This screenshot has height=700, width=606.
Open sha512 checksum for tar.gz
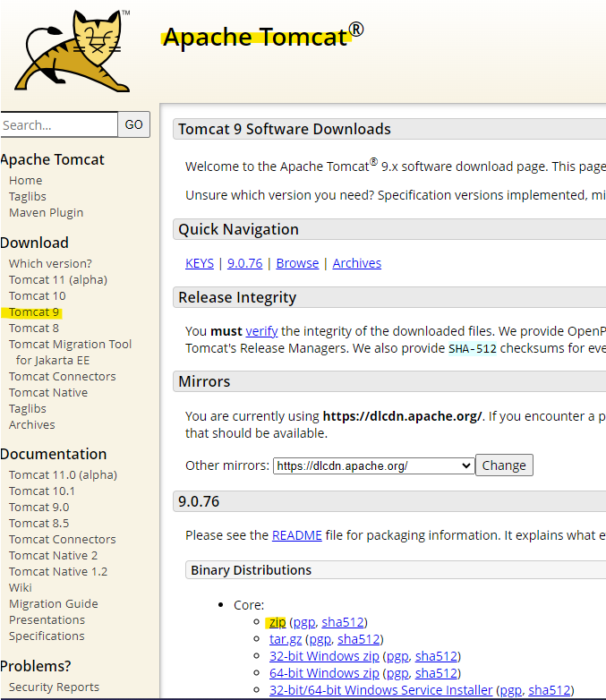[359, 639]
